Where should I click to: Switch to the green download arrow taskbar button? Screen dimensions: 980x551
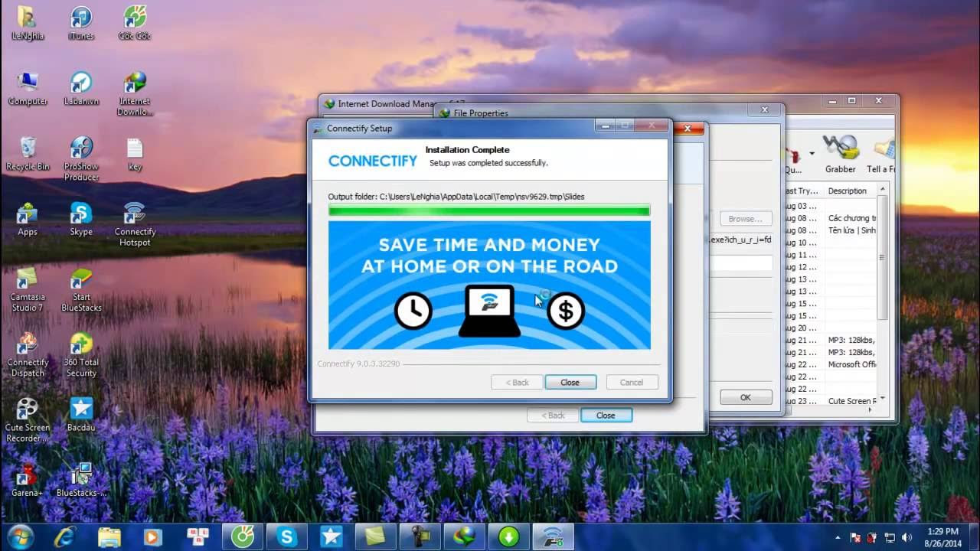509,537
